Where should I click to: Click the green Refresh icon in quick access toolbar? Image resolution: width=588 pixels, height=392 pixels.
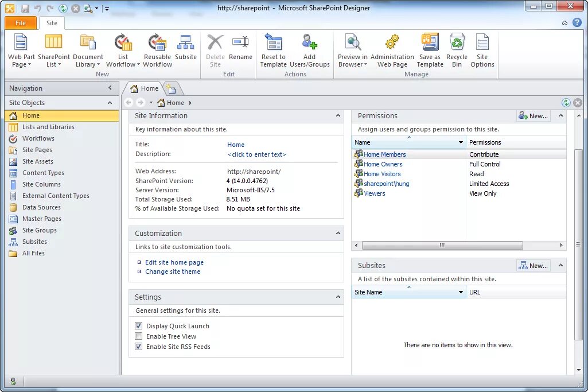(63, 8)
